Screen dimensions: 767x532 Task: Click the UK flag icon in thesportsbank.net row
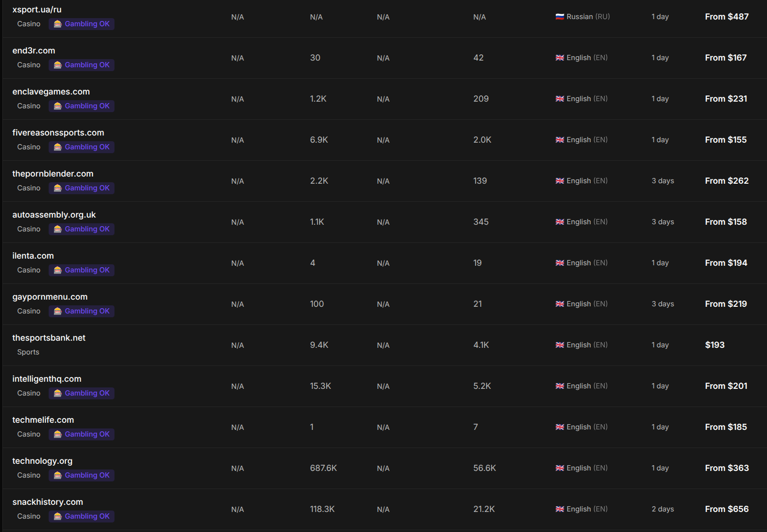click(x=560, y=345)
